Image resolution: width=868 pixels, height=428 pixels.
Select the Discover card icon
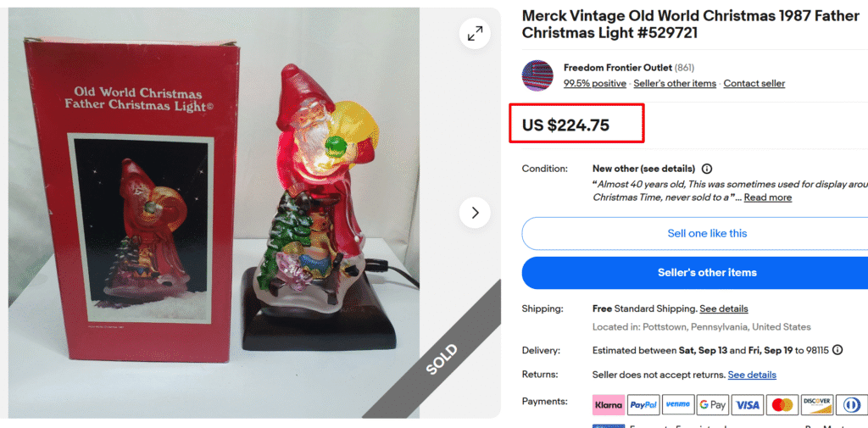[x=817, y=405]
